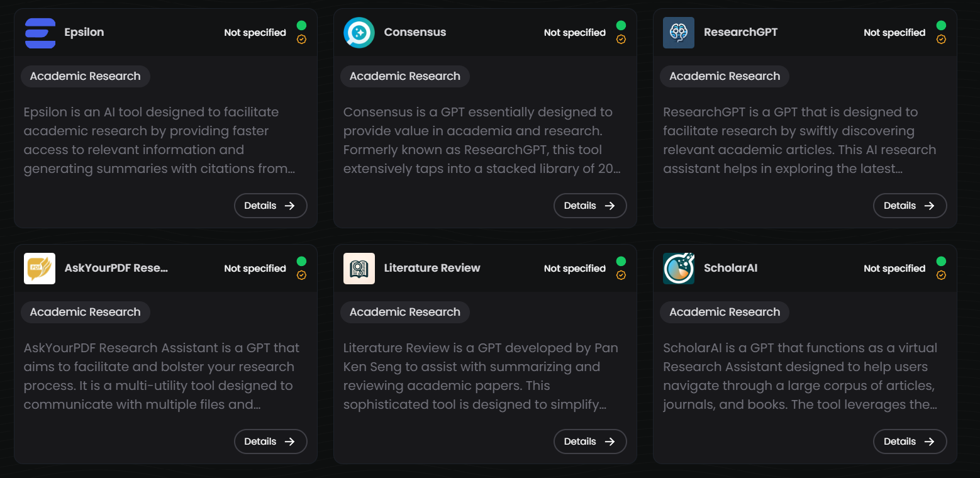Click the ResearchGPT brain icon
The width and height of the screenshot is (980, 478).
[x=679, y=33]
